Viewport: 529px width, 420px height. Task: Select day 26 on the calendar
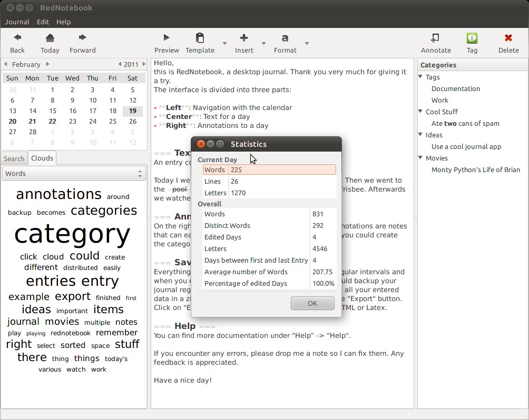132,121
